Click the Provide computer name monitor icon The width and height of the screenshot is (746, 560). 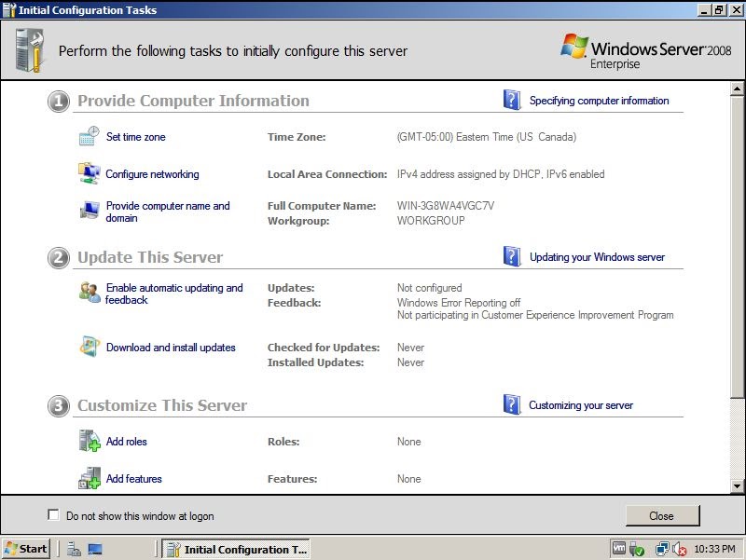(x=90, y=211)
